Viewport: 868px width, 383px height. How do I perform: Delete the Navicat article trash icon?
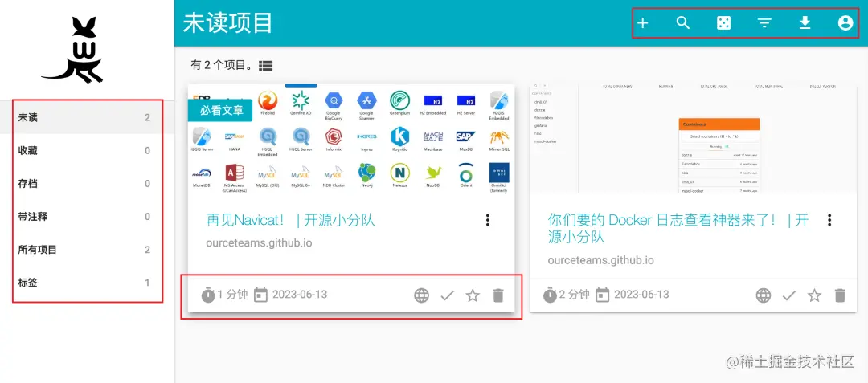coord(498,295)
